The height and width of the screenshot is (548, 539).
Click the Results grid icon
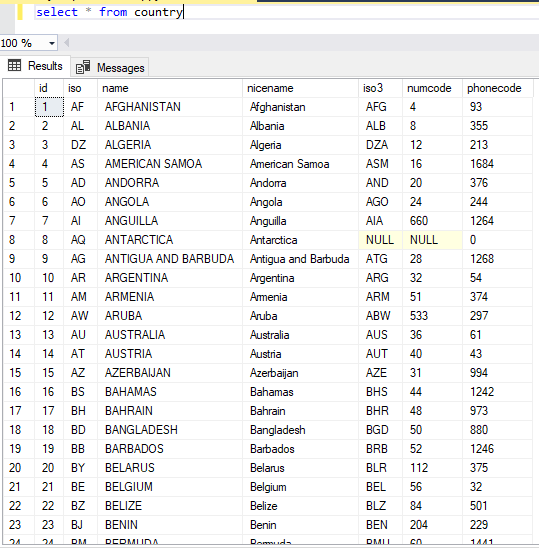coord(14,65)
